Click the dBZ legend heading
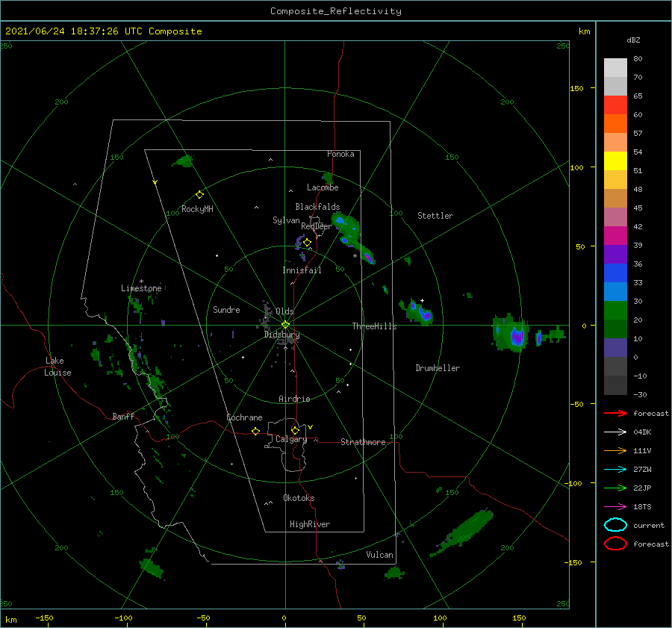The height and width of the screenshot is (628, 672). click(633, 40)
